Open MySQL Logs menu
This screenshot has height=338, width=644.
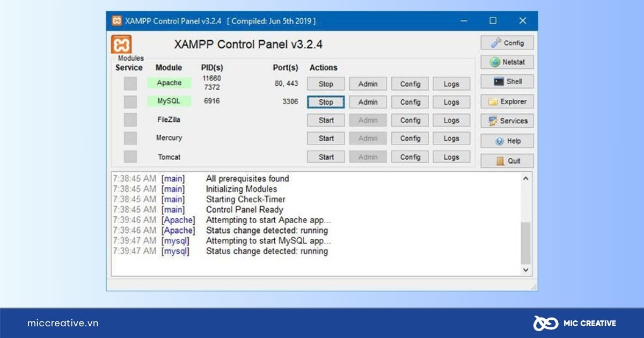(451, 102)
